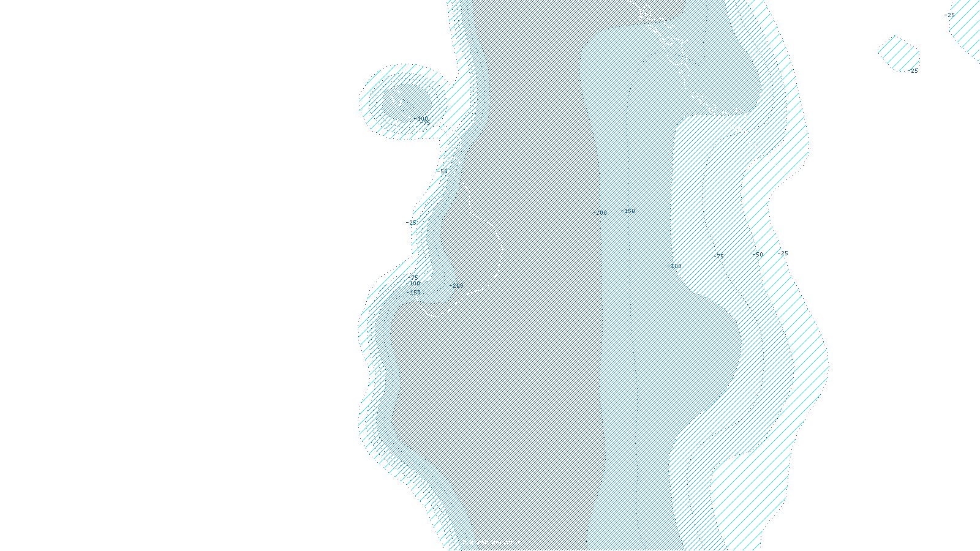980x551 pixels.
Task: Select the -75 label between -100 and -50 east
Action: click(718, 257)
